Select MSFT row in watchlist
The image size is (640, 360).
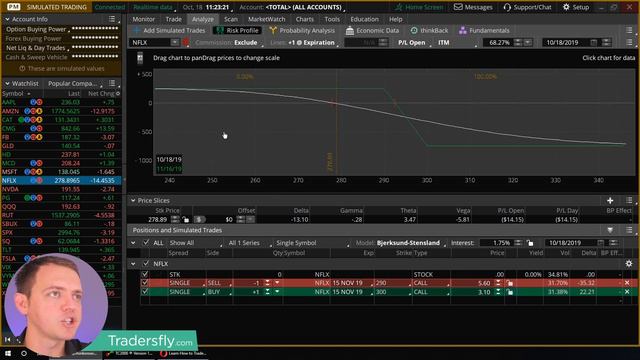tap(61, 172)
